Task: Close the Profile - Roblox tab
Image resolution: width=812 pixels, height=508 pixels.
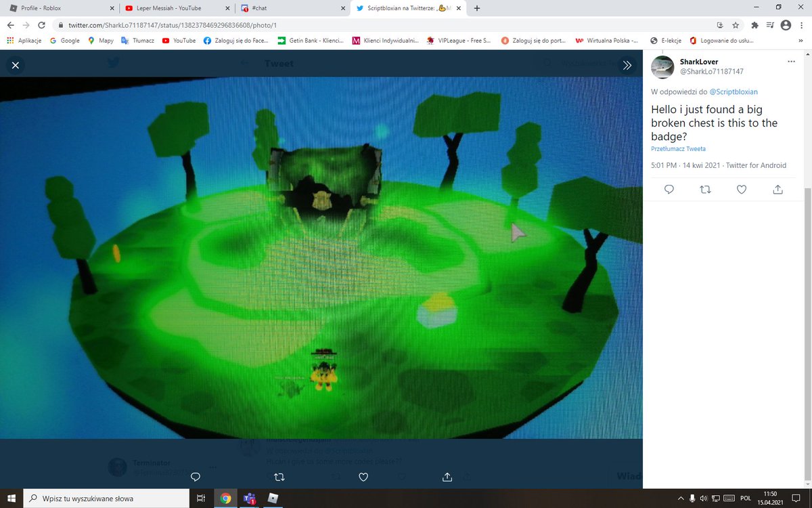Action: [x=110, y=8]
